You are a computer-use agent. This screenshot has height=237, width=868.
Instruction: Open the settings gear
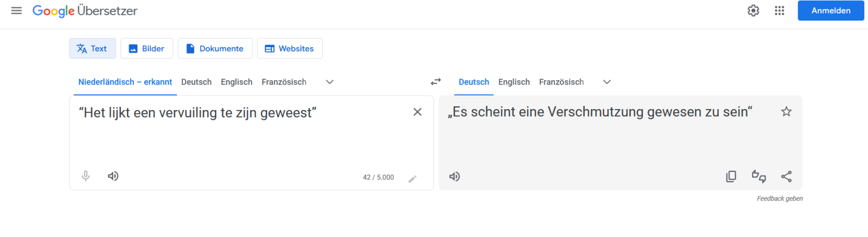[753, 11]
